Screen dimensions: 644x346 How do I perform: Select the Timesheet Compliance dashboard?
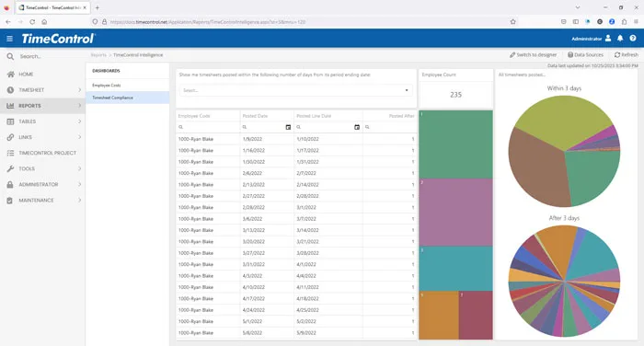[x=127, y=98]
